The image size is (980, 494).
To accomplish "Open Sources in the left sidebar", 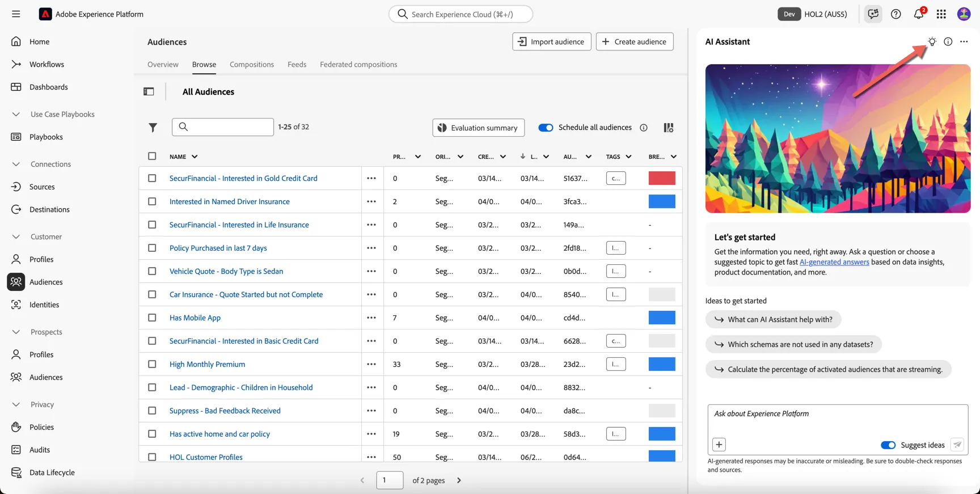I will coord(42,187).
